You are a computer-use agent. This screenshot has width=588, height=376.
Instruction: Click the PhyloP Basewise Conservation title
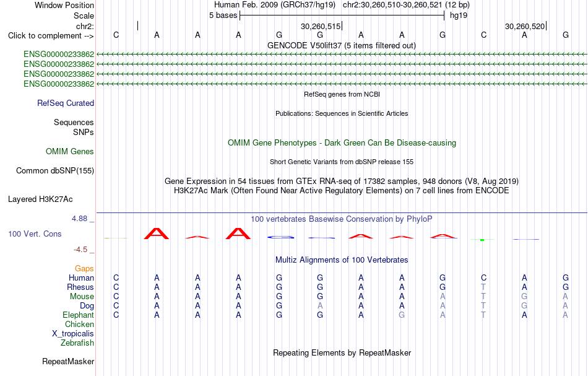(341, 219)
